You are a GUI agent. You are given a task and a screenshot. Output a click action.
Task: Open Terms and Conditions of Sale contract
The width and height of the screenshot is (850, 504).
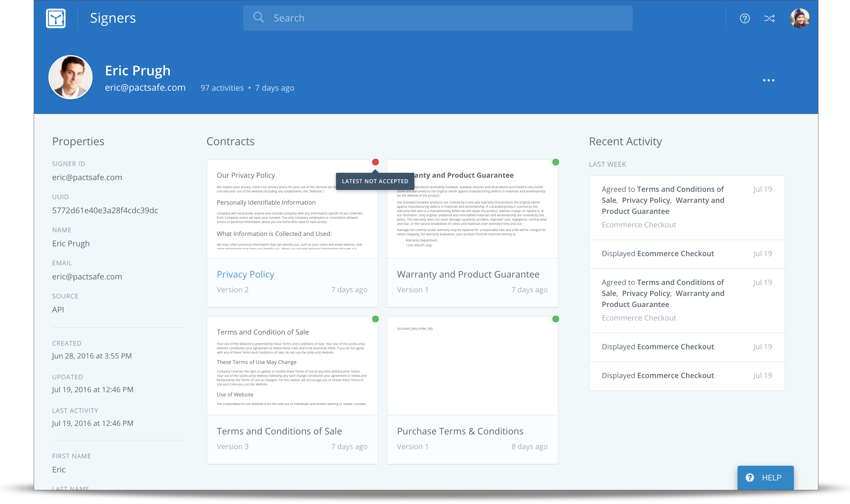click(x=279, y=431)
